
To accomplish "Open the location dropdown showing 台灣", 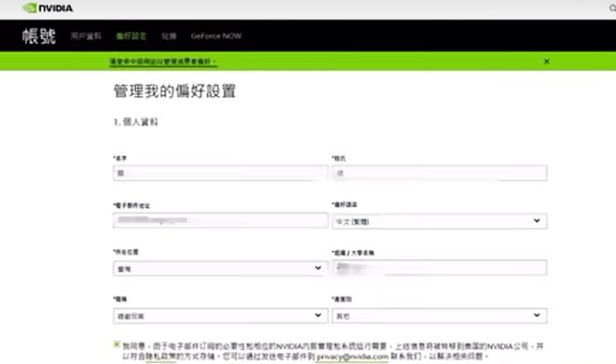I will coord(220,269).
